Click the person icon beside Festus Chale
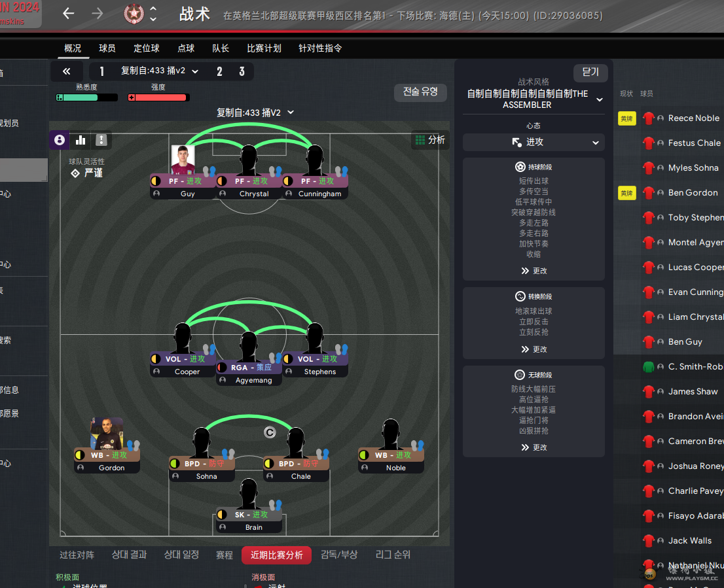 (x=661, y=143)
